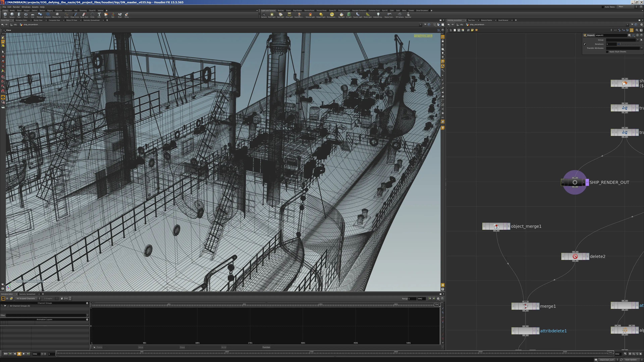Expand the All Scoped Channels dropdown
The image size is (644, 362).
[x=28, y=298]
